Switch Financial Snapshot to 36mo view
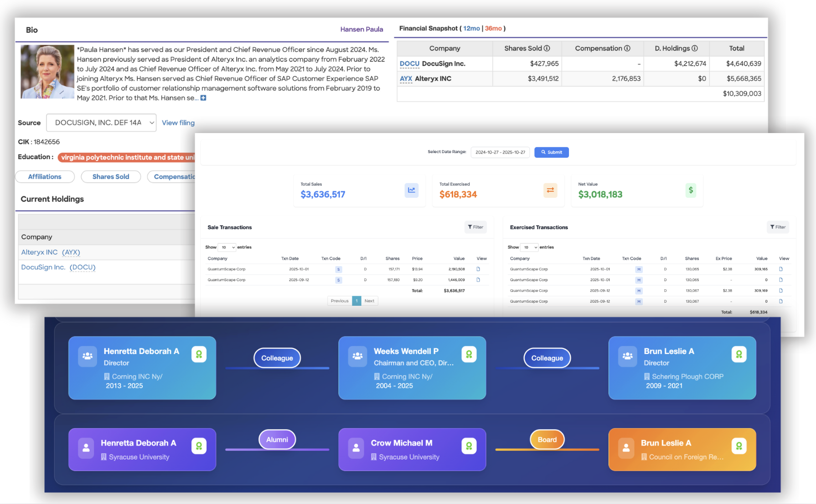Screen dimensions: 816x504 click(494, 28)
